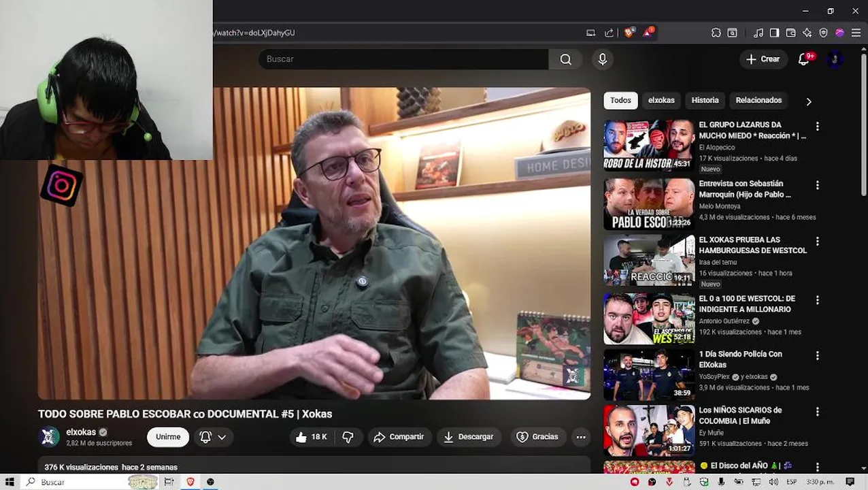The height and width of the screenshot is (490, 868).
Task: Open the YouTube account avatar menu
Action: [x=835, y=59]
